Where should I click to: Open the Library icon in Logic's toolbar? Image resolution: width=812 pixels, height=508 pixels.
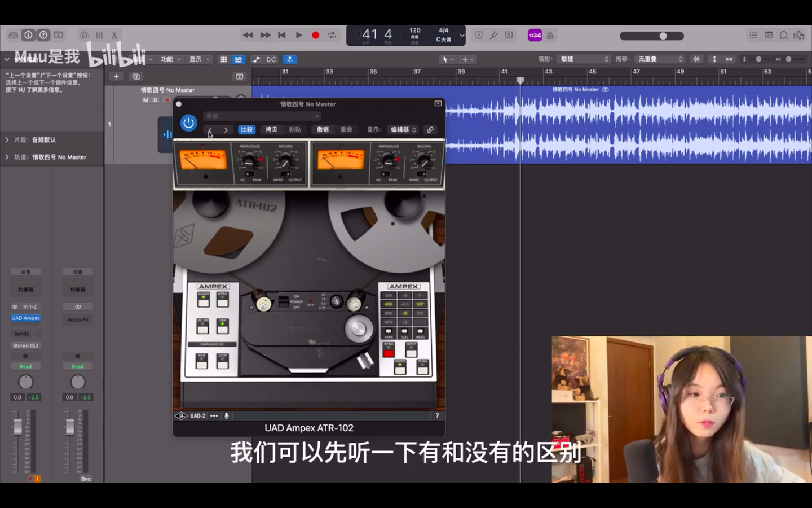[x=13, y=35]
